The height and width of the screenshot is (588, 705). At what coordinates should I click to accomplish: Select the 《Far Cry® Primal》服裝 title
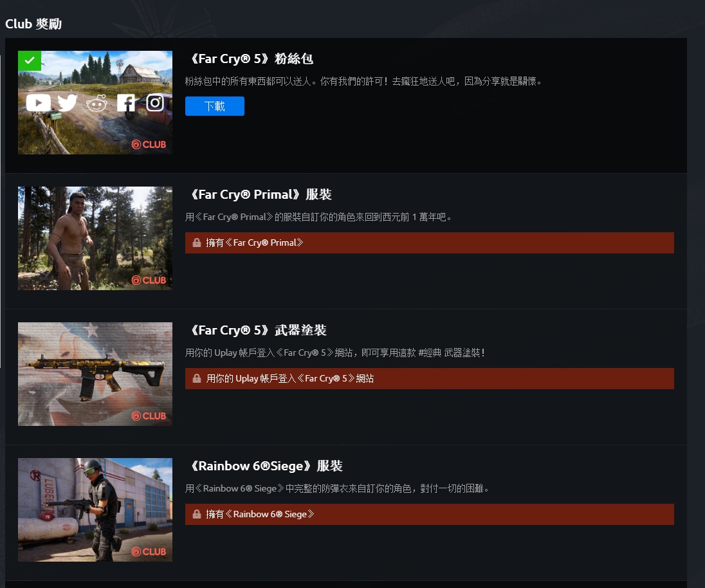261,195
